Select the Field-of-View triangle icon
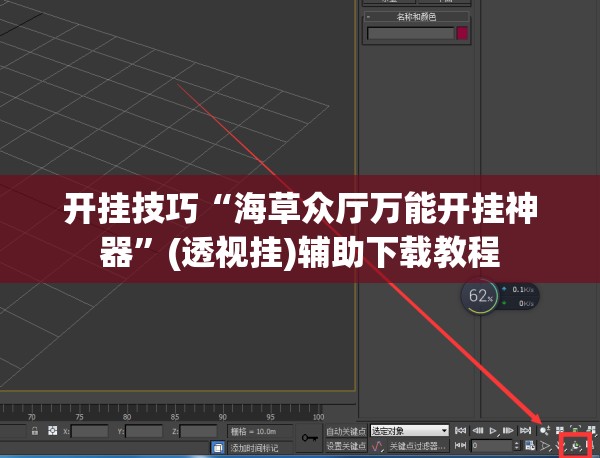The width and height of the screenshot is (600, 458). point(545,445)
